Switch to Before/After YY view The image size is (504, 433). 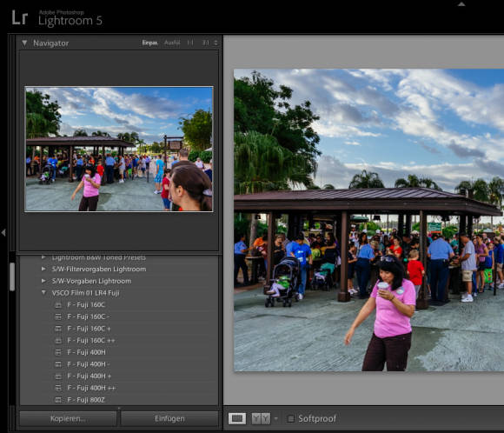pos(261,418)
